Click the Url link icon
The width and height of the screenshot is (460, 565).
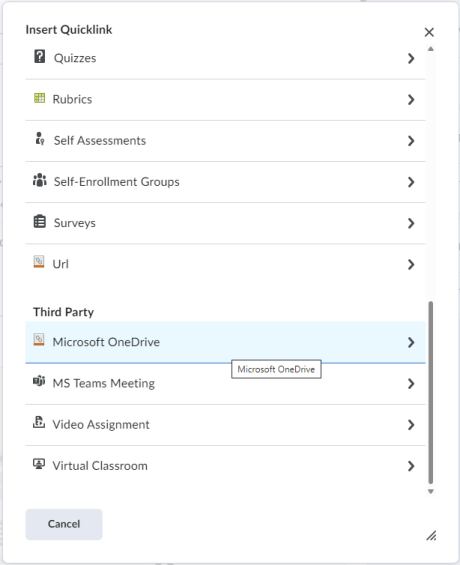[x=39, y=262]
